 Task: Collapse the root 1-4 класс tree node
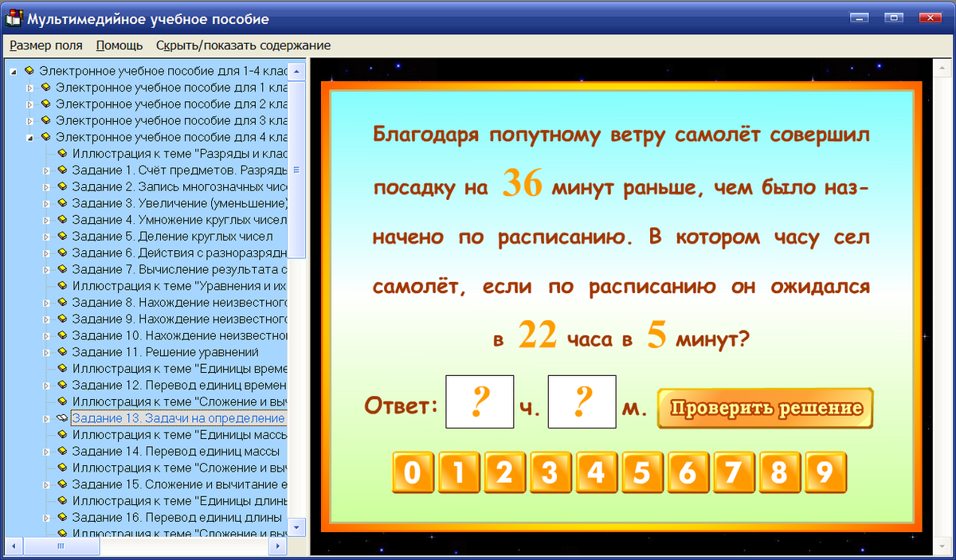14,71
